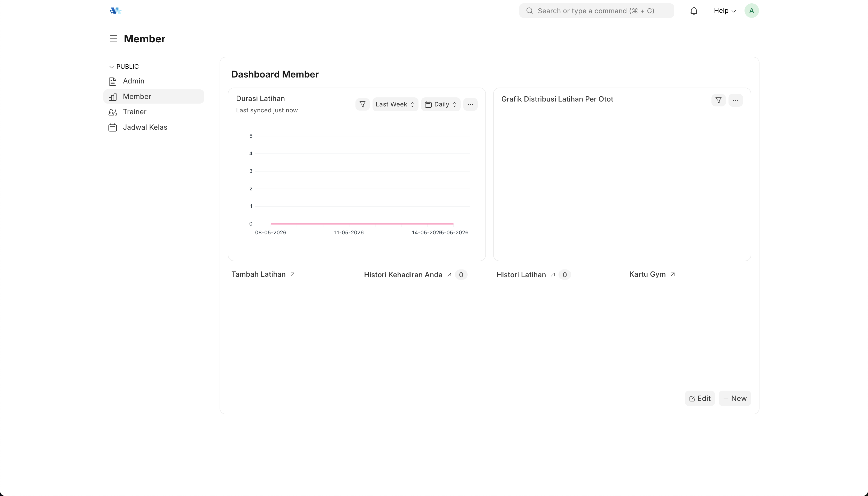
Task: Open the Last Week time span dropdown
Action: (x=395, y=104)
